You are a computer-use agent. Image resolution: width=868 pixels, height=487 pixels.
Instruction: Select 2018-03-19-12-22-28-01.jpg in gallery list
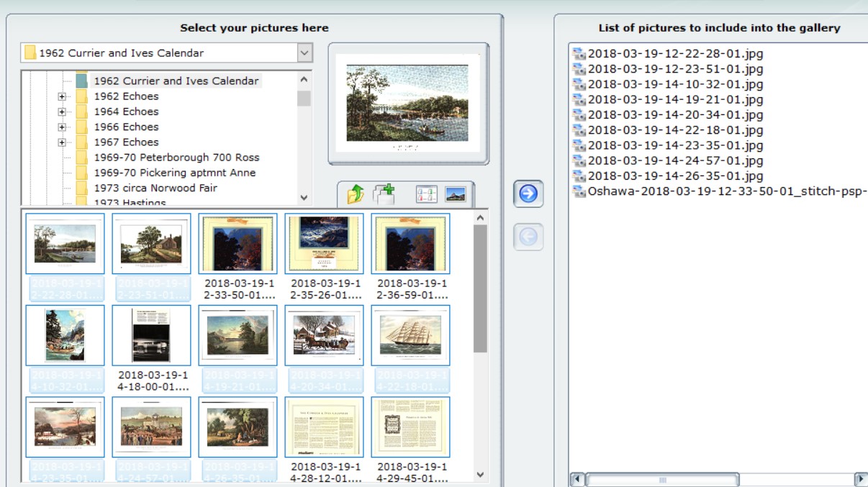(668, 53)
